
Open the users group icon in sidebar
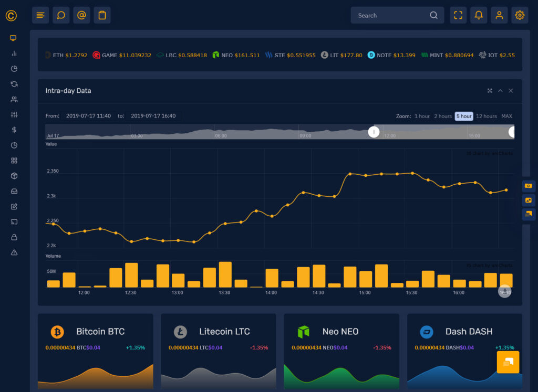click(x=14, y=99)
